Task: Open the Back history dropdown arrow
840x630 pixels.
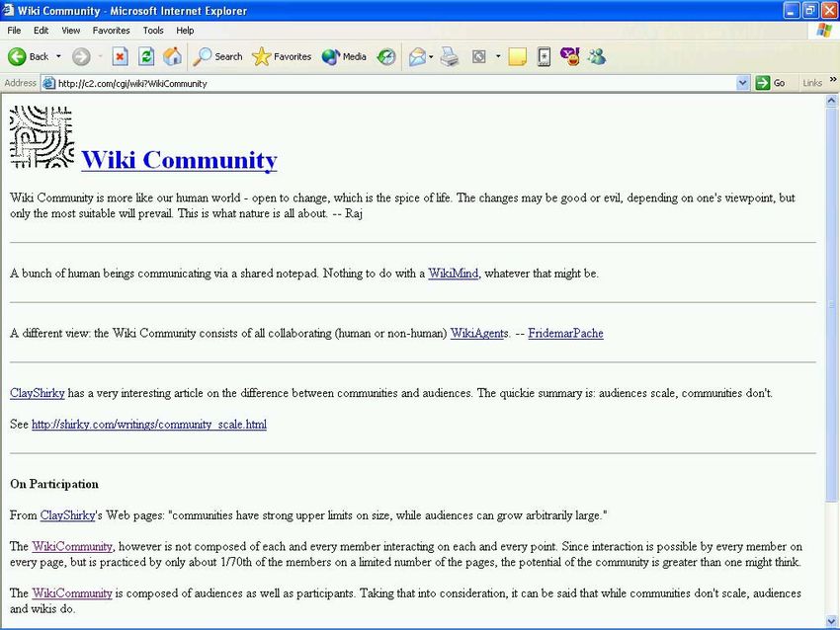Action: click(58, 56)
